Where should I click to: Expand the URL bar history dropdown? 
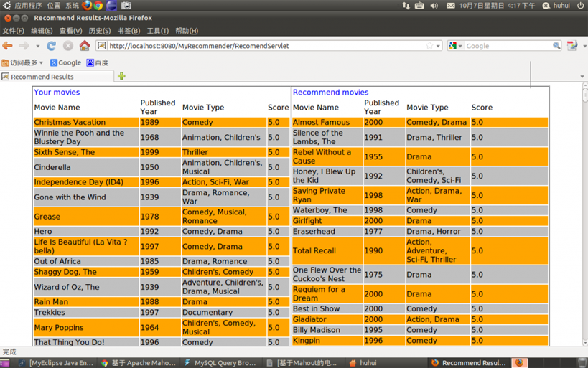[438, 46]
